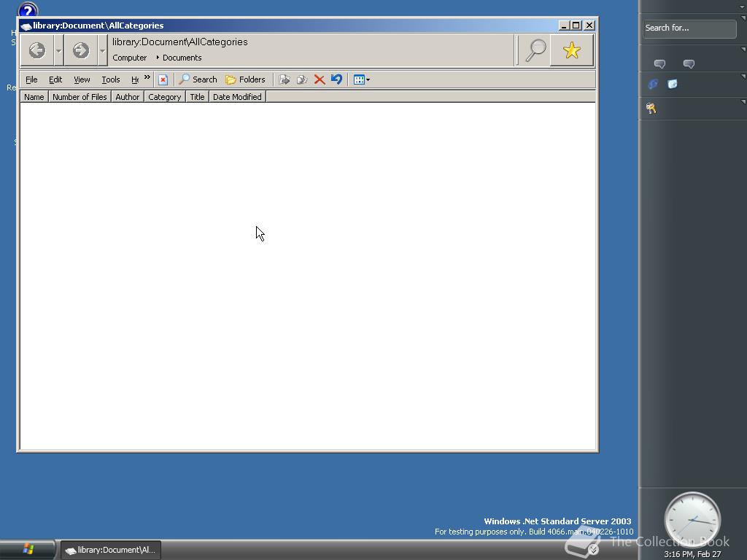Launch Internet Explorer from sidebar
This screenshot has height=560, width=747.
653,85
